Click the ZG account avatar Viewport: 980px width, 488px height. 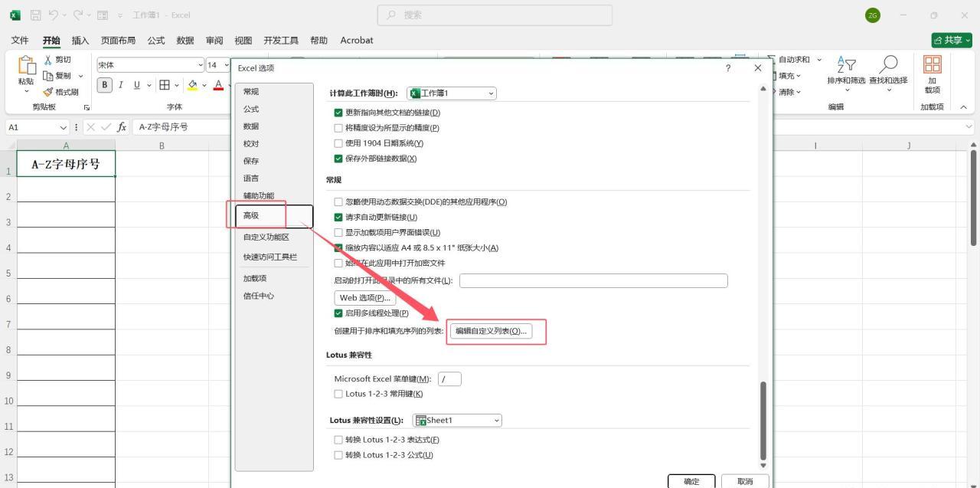pos(873,15)
